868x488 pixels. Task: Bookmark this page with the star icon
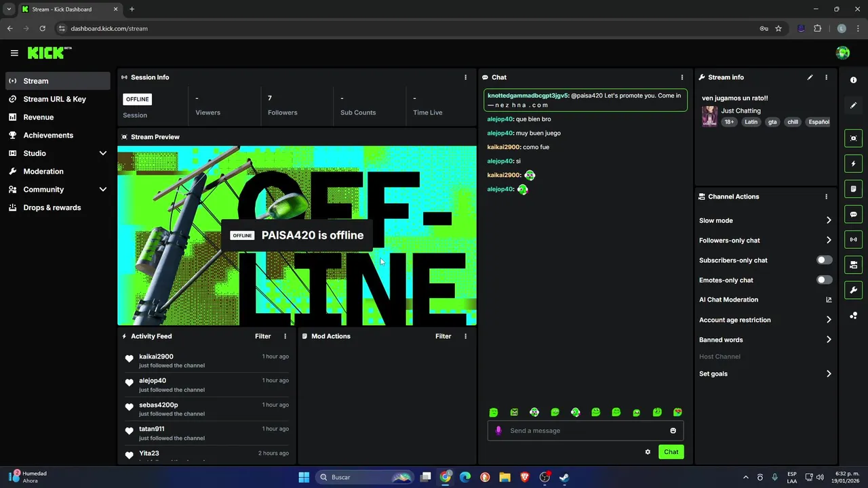tap(778, 28)
